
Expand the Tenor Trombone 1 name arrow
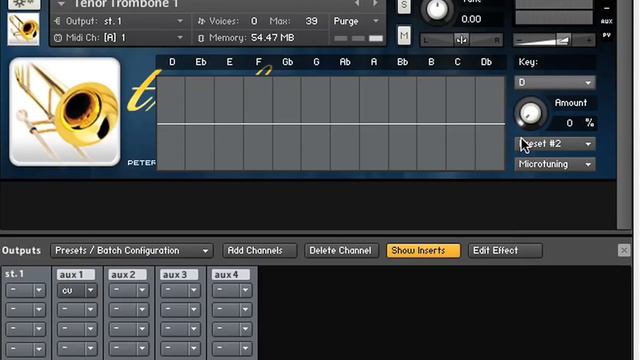coord(61,4)
